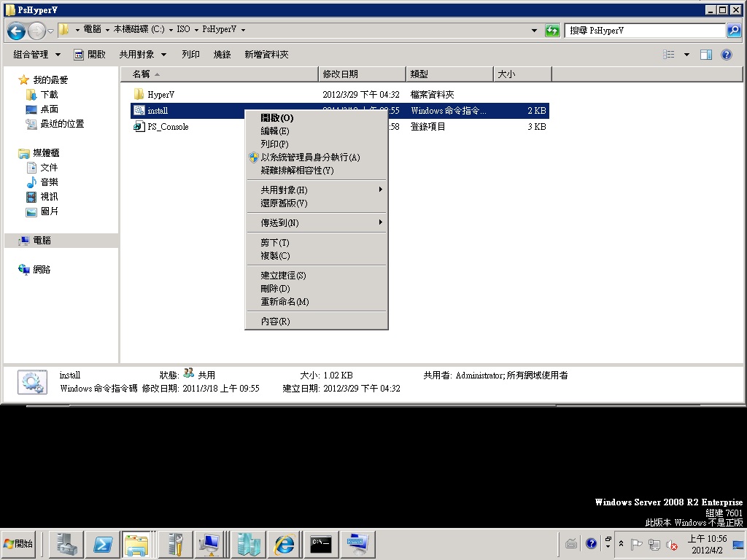Open the 組合管理 dropdown menu
747x560 pixels.
pyautogui.click(x=37, y=55)
